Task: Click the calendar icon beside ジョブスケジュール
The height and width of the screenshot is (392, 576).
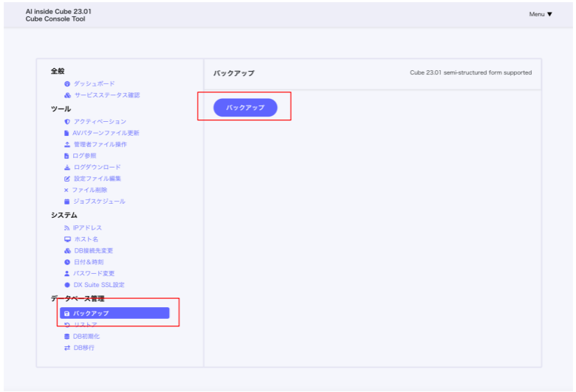Action: [x=67, y=202]
